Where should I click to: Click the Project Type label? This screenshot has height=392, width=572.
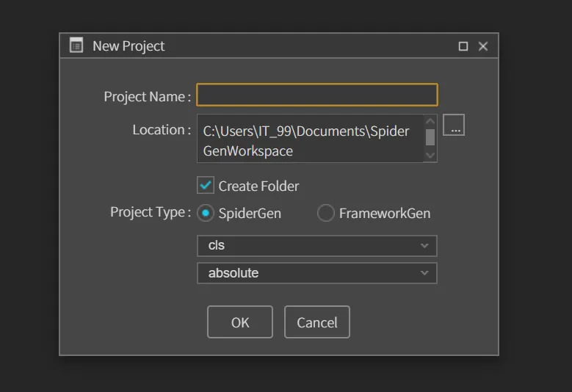[x=151, y=212]
